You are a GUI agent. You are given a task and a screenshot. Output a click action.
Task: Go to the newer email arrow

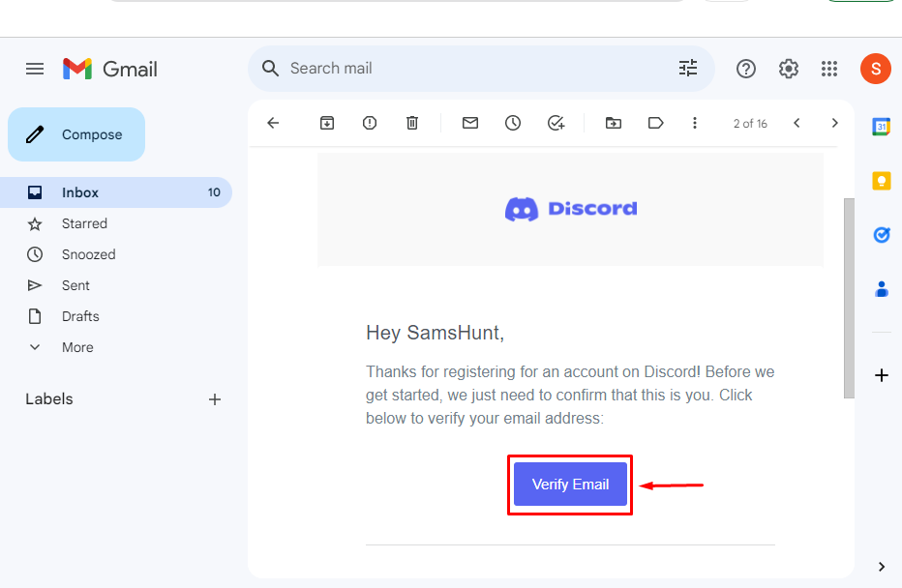(x=797, y=123)
